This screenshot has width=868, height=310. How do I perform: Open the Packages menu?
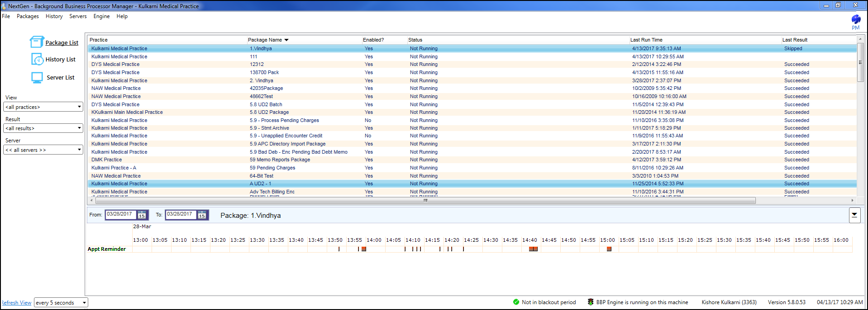28,16
